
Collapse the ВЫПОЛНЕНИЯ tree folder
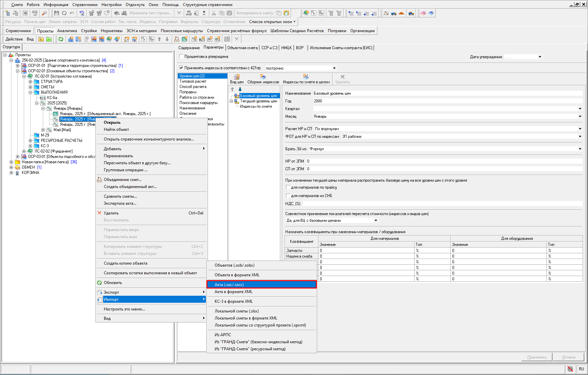pyautogui.click(x=30, y=92)
